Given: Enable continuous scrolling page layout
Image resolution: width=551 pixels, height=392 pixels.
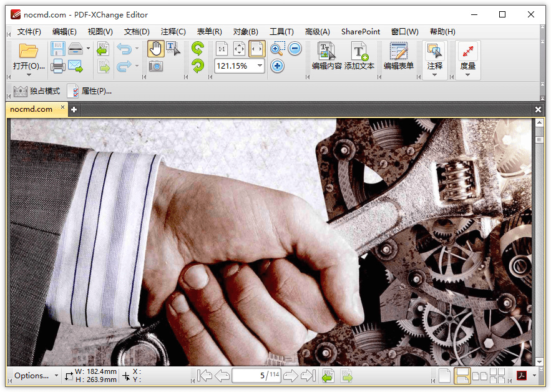Looking at the screenshot, I should point(462,376).
